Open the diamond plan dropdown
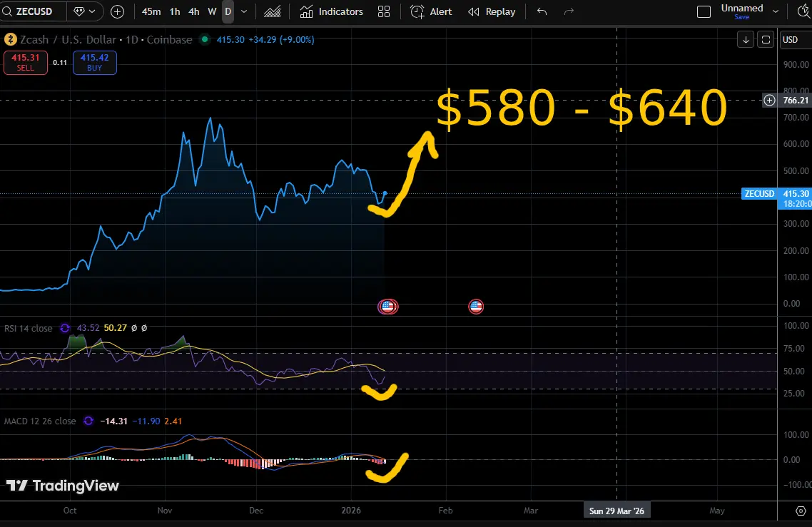812x527 pixels. (x=85, y=11)
